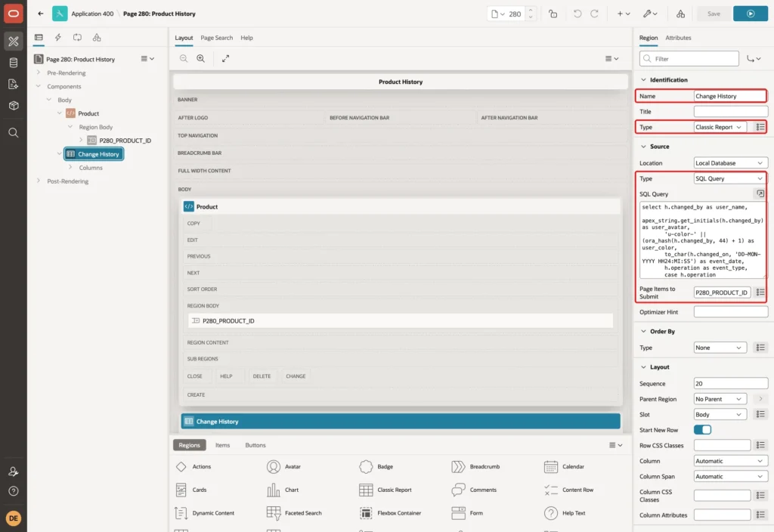Viewport: 774px width, 532px height.
Task: Switch to the Page Search tab
Action: click(x=216, y=38)
